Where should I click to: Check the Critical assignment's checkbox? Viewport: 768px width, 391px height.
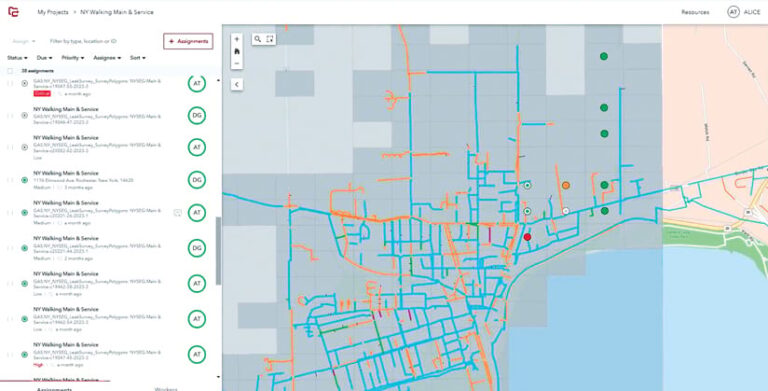10,84
